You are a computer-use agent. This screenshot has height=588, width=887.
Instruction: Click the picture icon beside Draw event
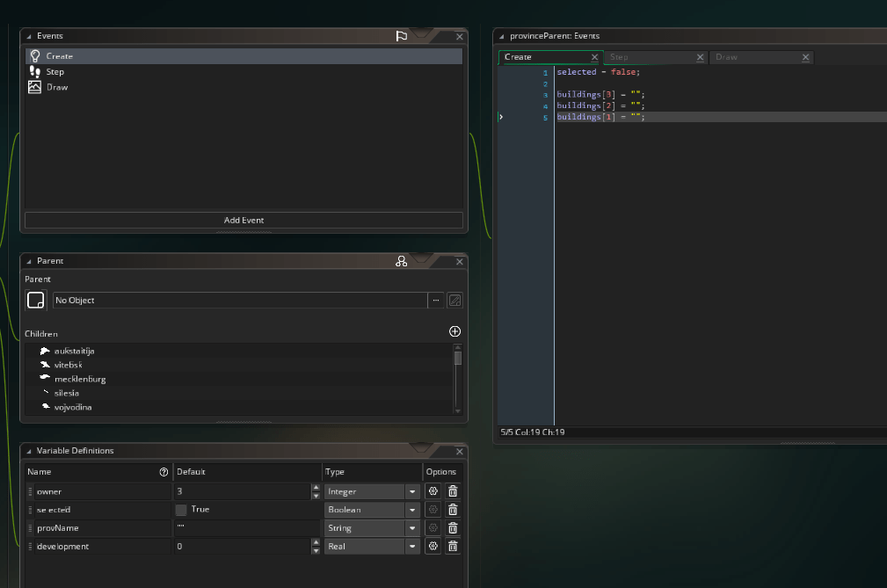click(35, 87)
